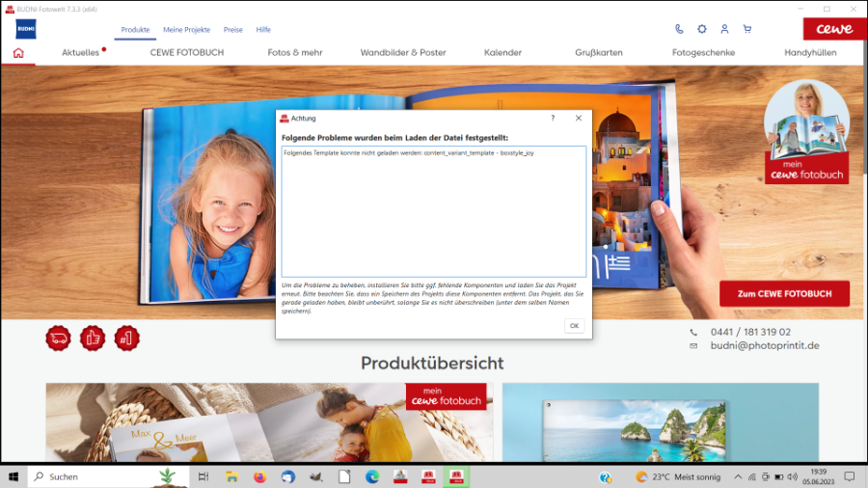Viewport: 868px width, 488px height.
Task: Open the Hilfe tab
Action: coord(263,30)
